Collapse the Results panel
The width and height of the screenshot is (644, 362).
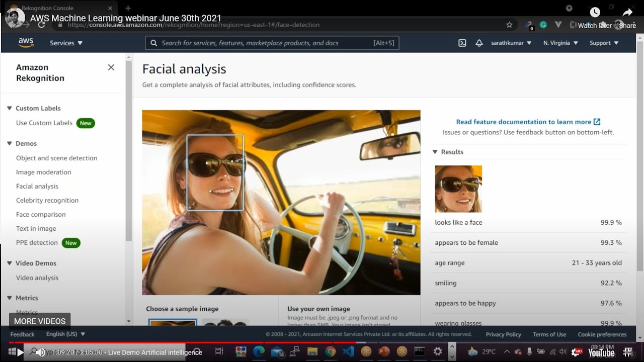coord(435,152)
